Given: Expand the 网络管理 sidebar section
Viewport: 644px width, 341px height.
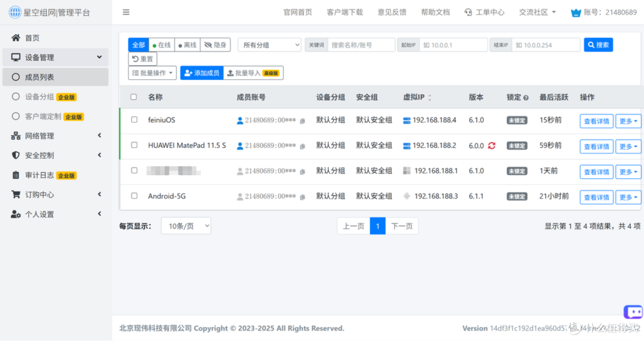Looking at the screenshot, I should [55, 135].
